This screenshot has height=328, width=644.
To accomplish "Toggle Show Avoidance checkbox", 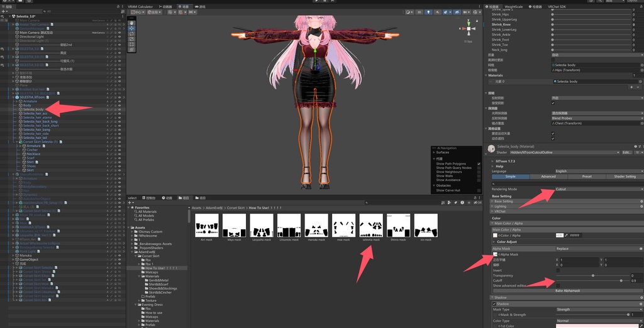I will click(x=479, y=180).
